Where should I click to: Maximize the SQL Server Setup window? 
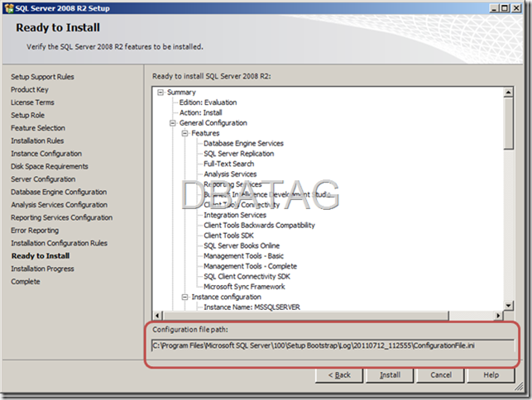(x=506, y=8)
